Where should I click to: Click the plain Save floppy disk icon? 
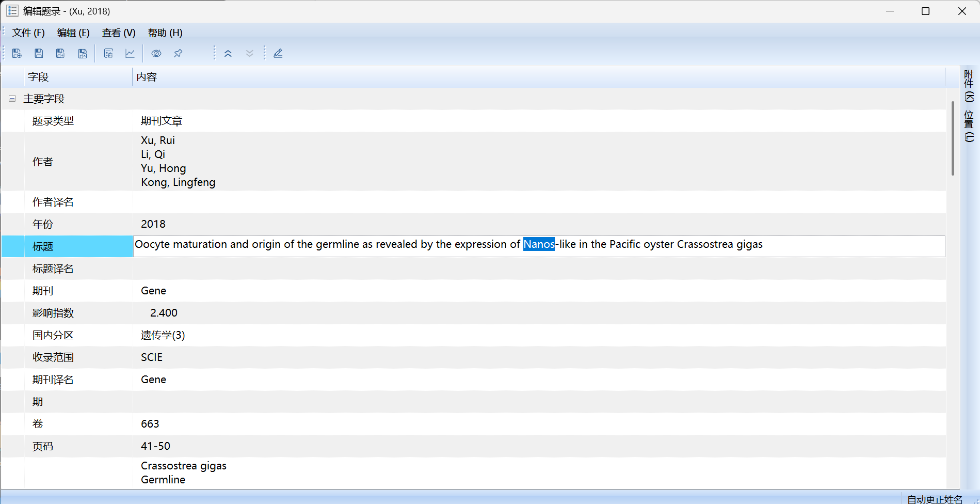39,53
